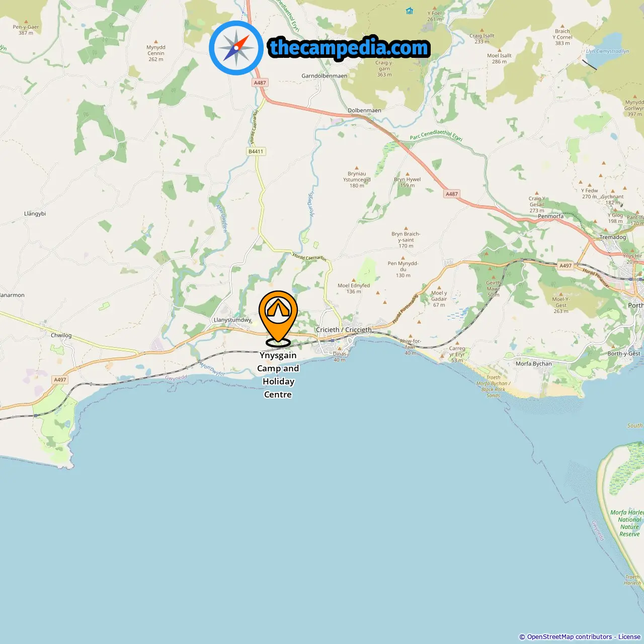Select the Morfa Bychan label
This screenshot has width=644, height=644.
pyautogui.click(x=534, y=363)
